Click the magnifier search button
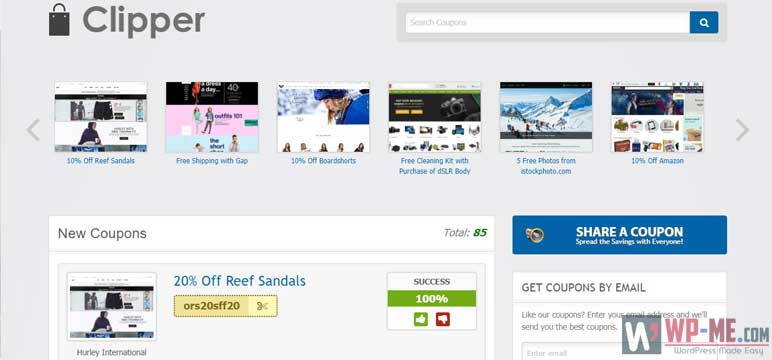This screenshot has height=360, width=772. click(x=704, y=23)
